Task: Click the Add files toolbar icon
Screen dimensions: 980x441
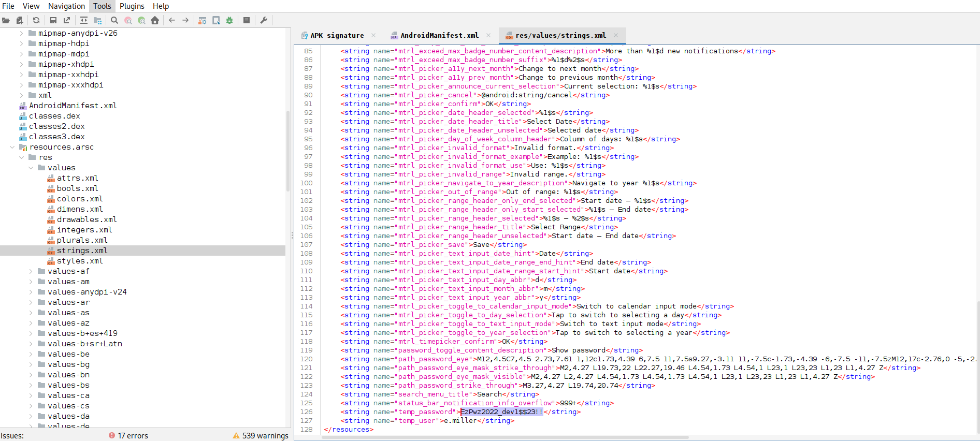Action: point(20,20)
